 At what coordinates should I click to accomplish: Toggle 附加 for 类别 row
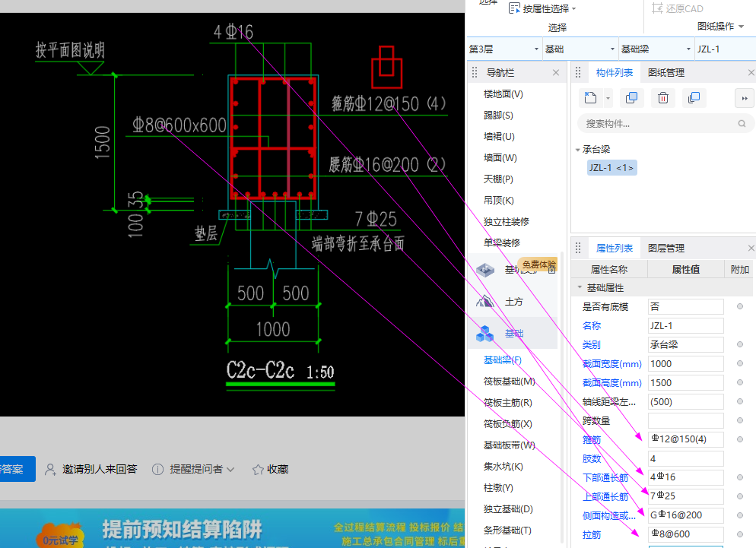[740, 344]
